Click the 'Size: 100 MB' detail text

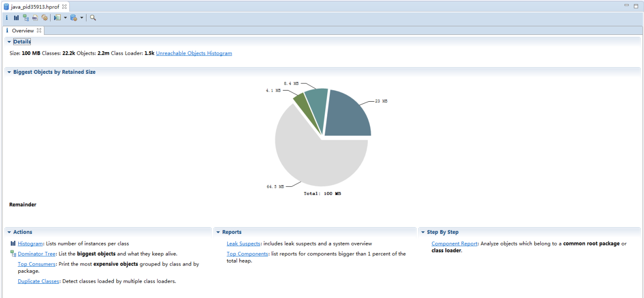[25, 53]
